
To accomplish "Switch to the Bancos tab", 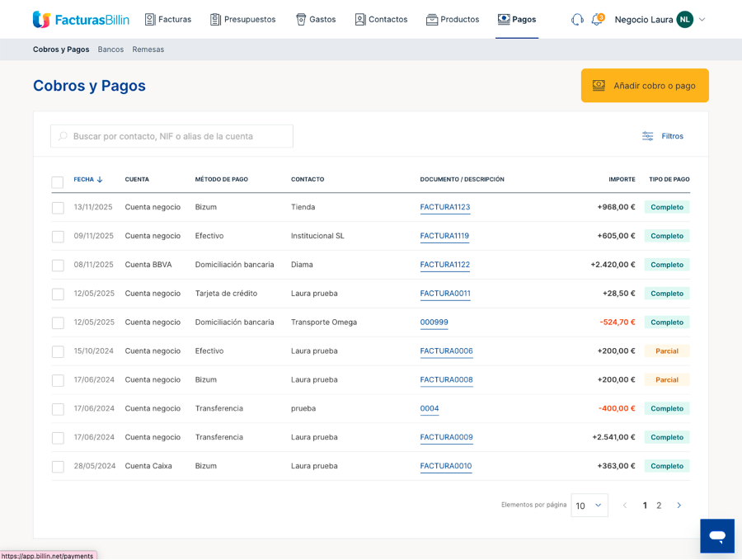I will pos(110,49).
